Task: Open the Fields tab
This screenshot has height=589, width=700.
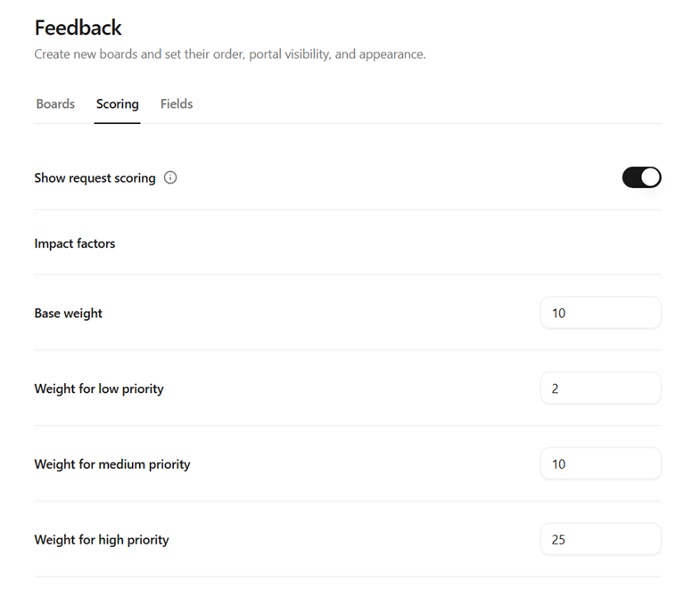Action: point(177,104)
